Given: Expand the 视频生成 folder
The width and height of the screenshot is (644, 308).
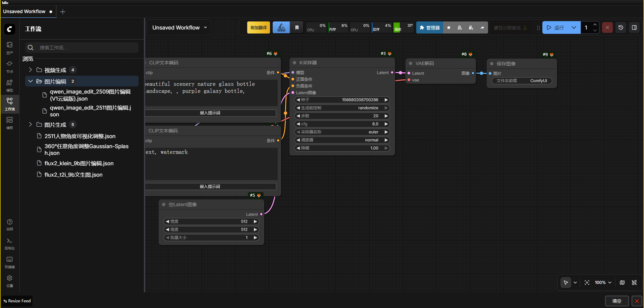Looking at the screenshot, I should click(x=31, y=70).
